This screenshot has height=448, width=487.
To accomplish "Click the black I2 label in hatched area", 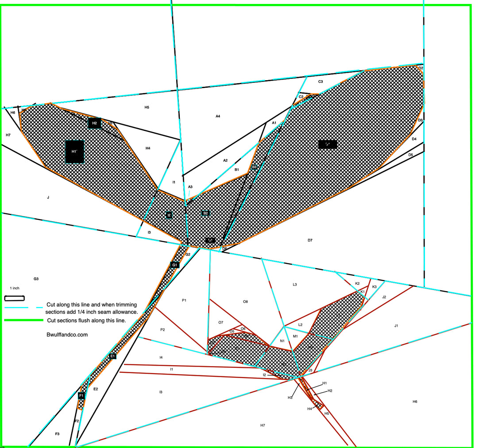I will (x=169, y=215).
